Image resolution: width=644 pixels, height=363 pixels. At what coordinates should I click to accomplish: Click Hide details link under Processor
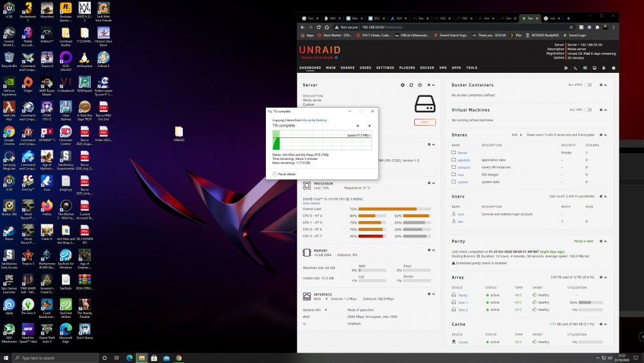click(x=311, y=203)
